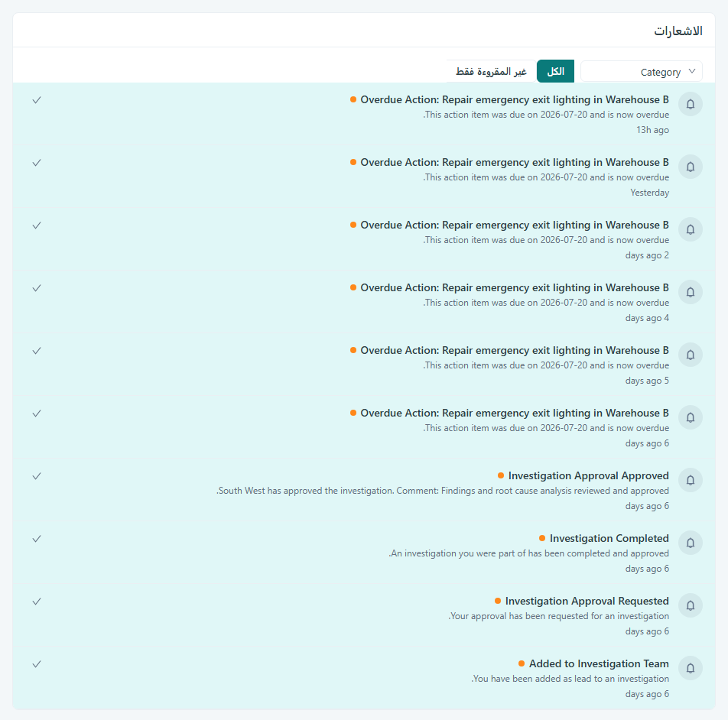Tick the checkmark on overdue notification from 4 days ago
Image resolution: width=728 pixels, height=720 pixels.
[x=37, y=288]
